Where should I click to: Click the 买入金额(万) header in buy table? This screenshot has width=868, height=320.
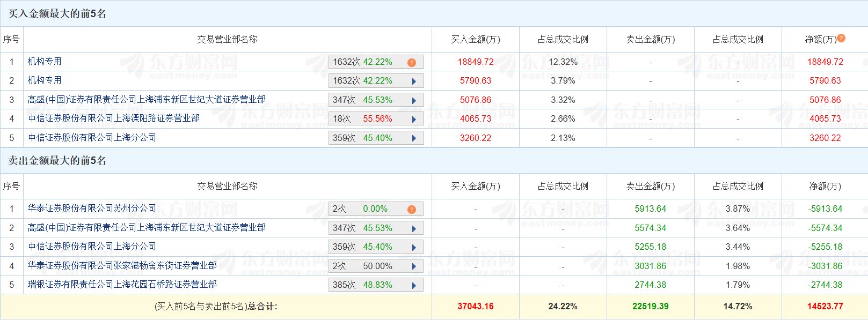pyautogui.click(x=475, y=40)
